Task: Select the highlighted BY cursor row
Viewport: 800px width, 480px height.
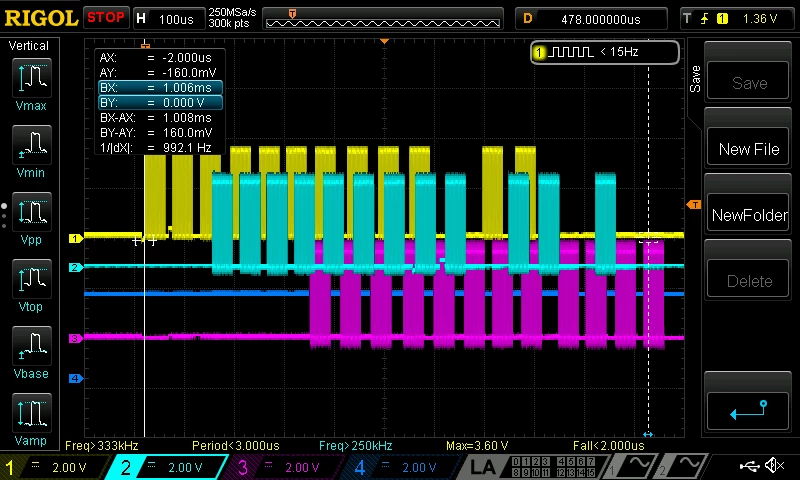Action: point(160,103)
